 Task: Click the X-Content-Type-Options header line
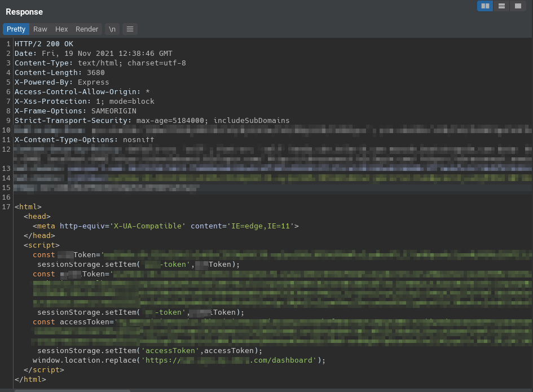click(x=84, y=140)
